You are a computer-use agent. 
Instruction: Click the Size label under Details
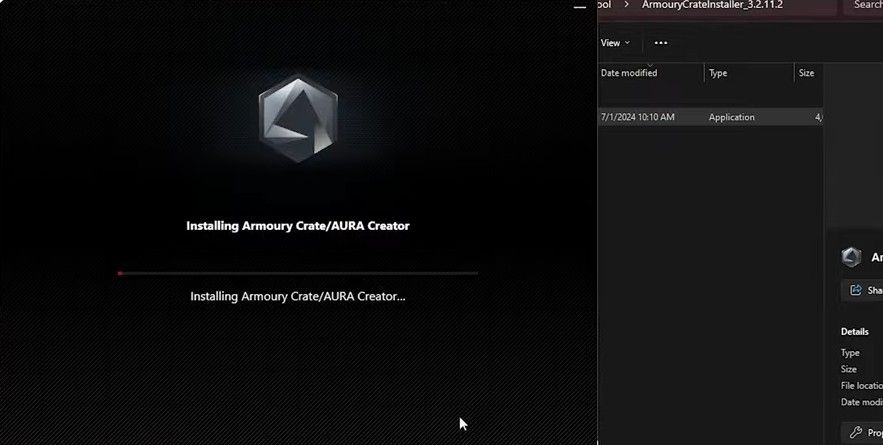849,369
